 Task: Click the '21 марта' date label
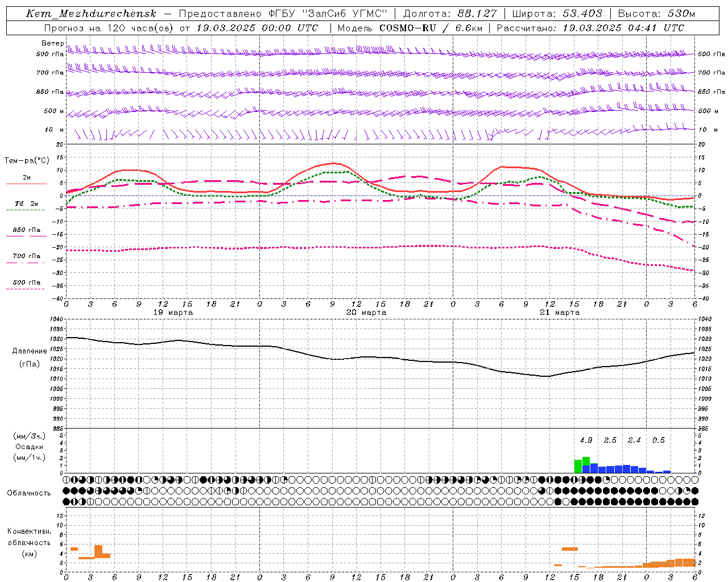coord(560,313)
